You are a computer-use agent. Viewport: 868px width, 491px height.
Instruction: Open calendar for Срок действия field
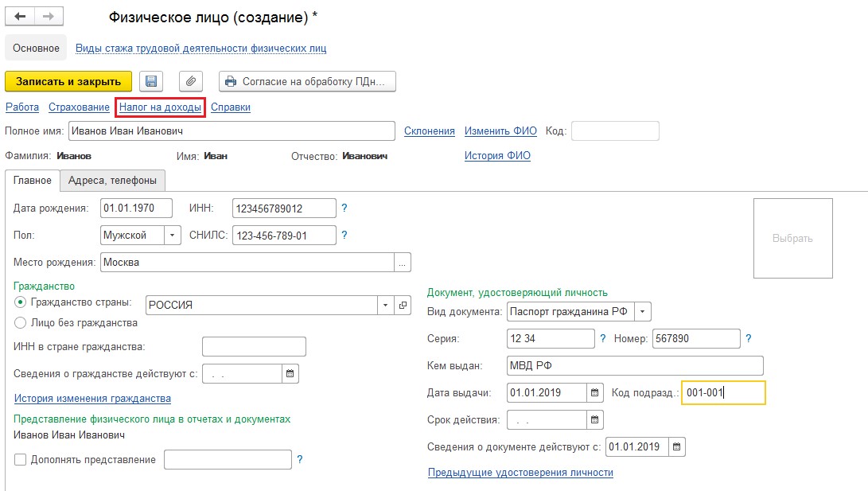[595, 419]
